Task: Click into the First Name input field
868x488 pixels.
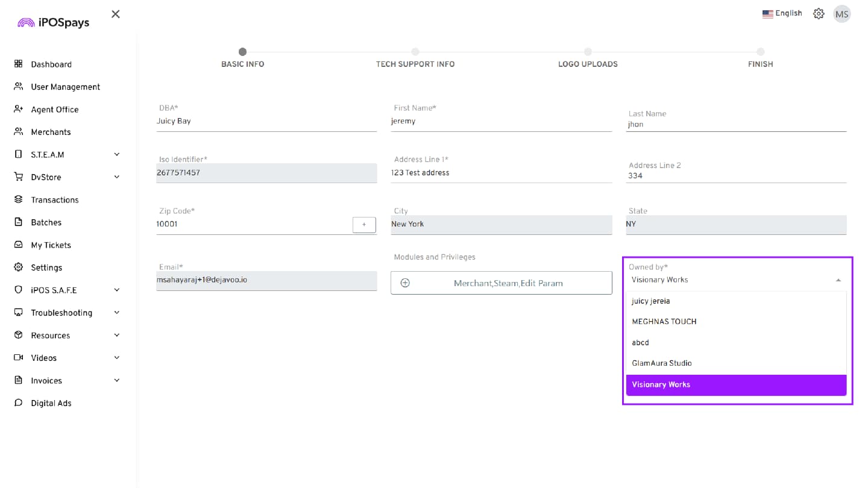Action: point(500,121)
